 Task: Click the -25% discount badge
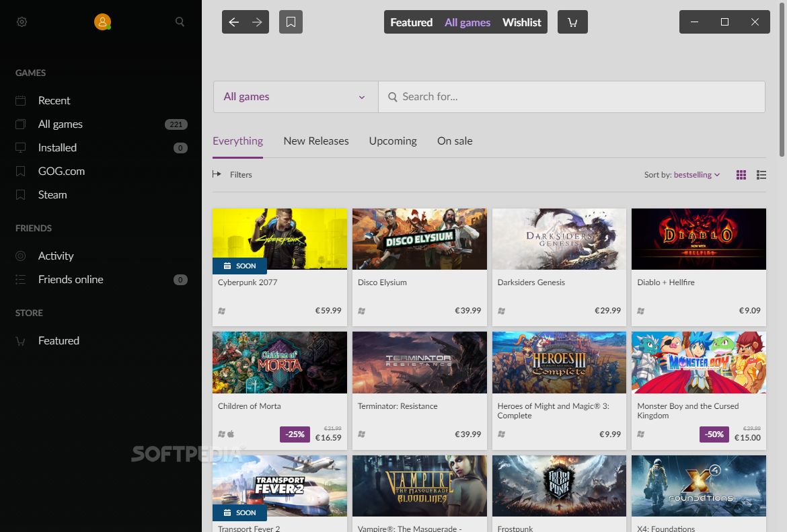(295, 434)
